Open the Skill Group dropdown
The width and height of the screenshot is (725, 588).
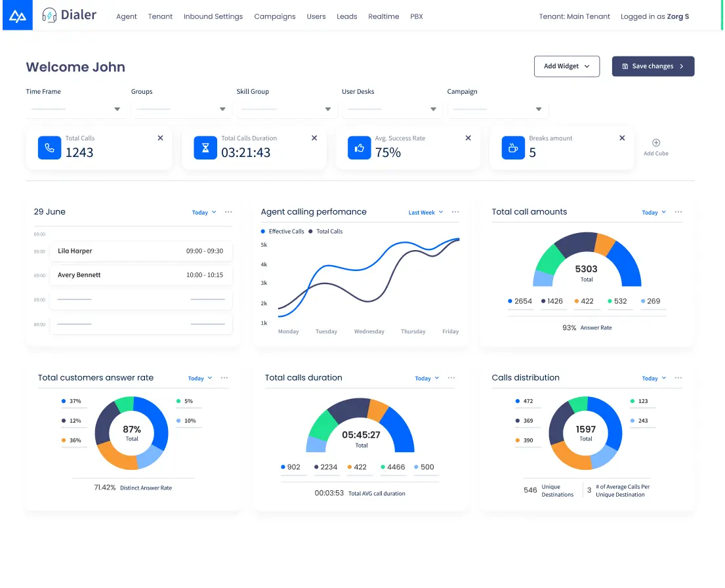pyautogui.click(x=327, y=110)
